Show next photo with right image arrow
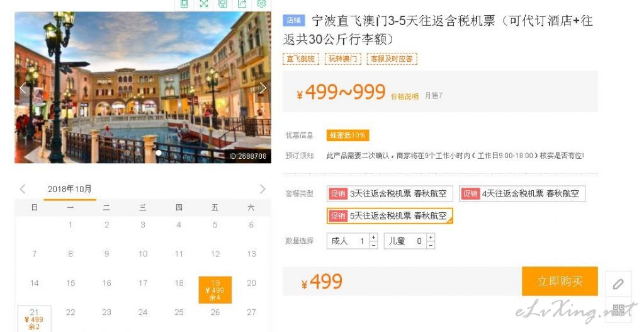This screenshot has width=644, height=332. coord(263,88)
